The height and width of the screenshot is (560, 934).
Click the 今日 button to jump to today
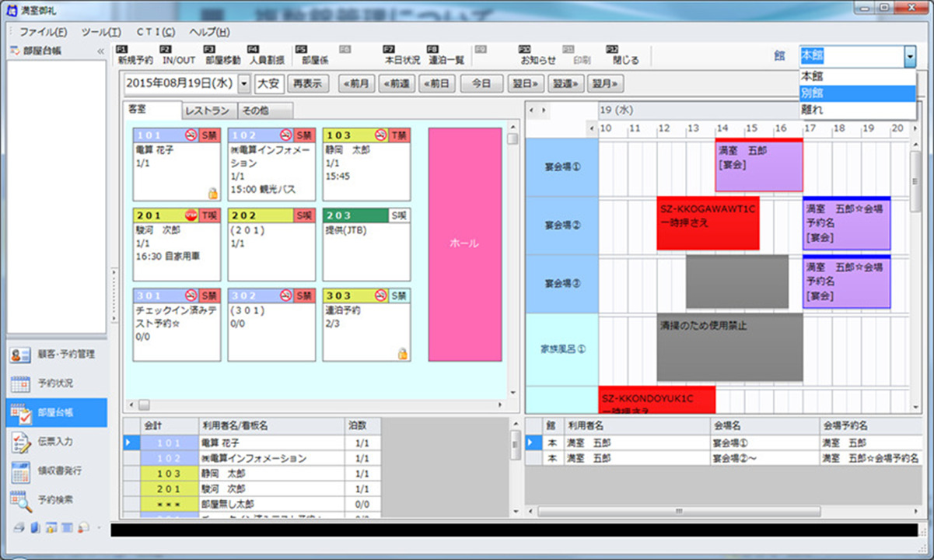tap(481, 83)
